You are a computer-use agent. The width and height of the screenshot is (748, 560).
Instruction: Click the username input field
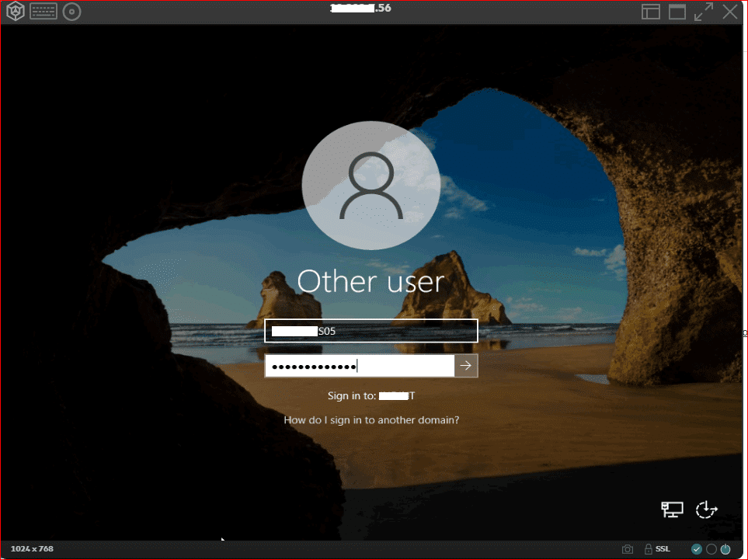[371, 331]
